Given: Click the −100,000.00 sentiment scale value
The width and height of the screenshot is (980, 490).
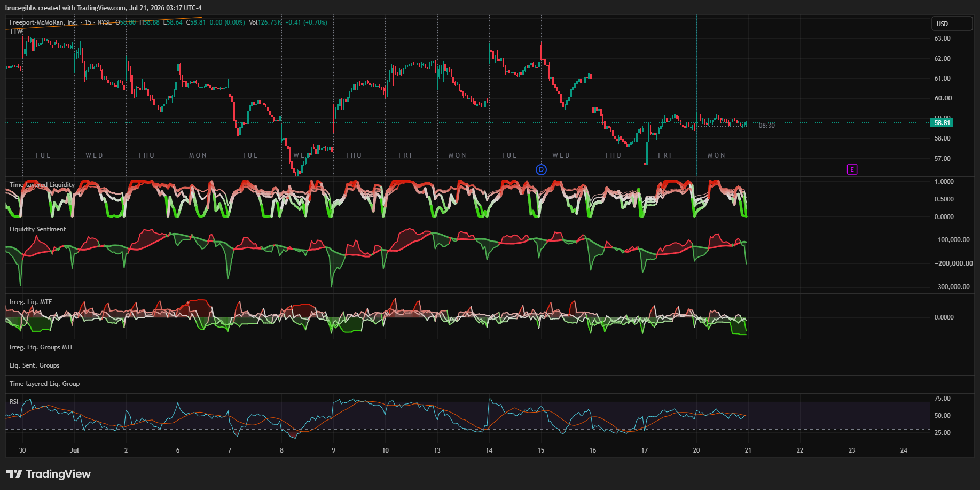Looking at the screenshot, I should pyautogui.click(x=952, y=240).
